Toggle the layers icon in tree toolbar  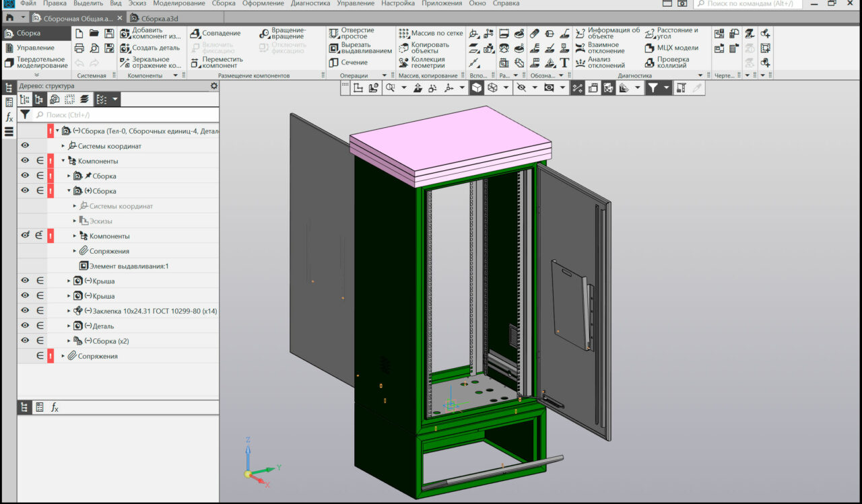(84, 100)
